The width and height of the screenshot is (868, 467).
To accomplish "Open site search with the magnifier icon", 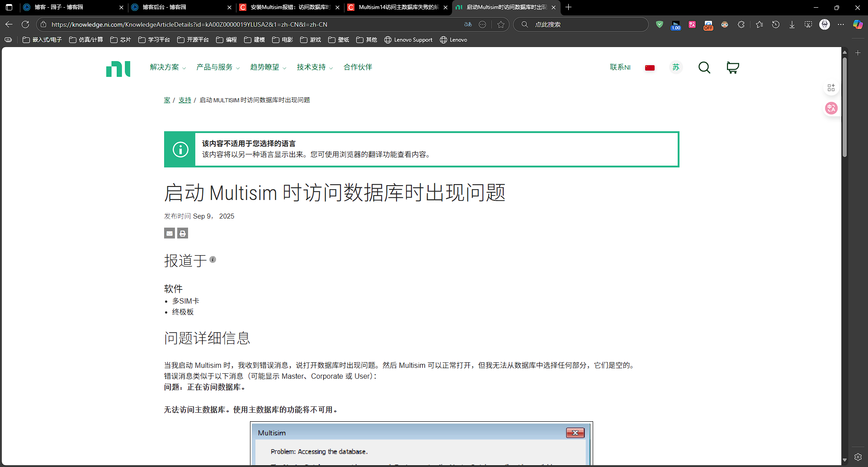I will pyautogui.click(x=704, y=67).
